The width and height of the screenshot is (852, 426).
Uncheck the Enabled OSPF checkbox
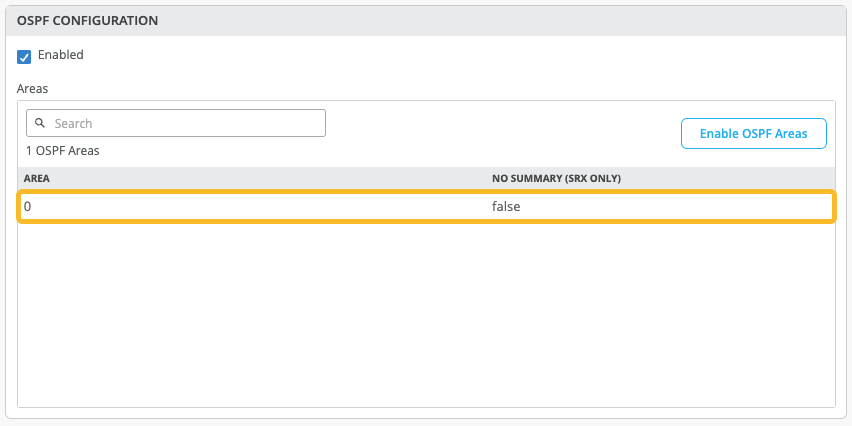click(x=25, y=56)
